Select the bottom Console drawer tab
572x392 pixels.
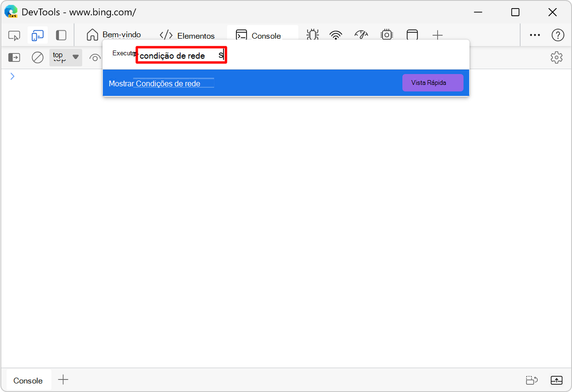coord(28,381)
